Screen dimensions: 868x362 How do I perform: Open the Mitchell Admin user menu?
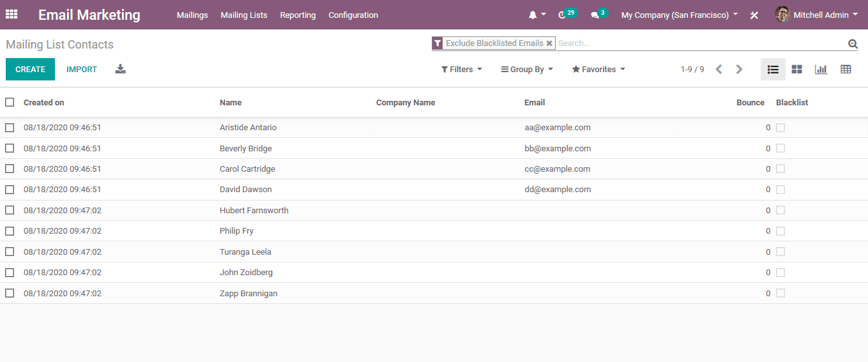[816, 15]
